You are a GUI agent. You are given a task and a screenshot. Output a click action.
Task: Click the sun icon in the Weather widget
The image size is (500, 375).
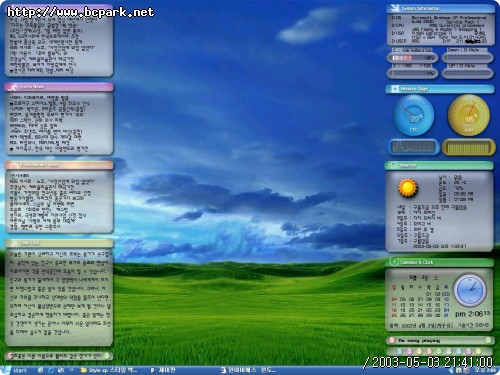(408, 188)
